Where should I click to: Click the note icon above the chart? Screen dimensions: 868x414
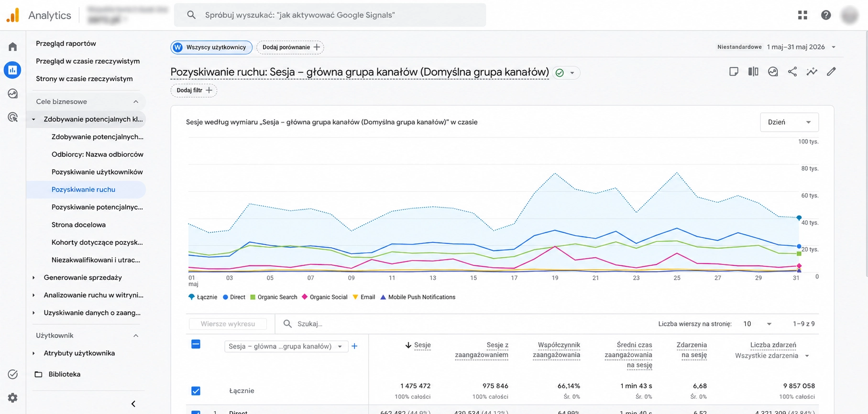point(734,72)
